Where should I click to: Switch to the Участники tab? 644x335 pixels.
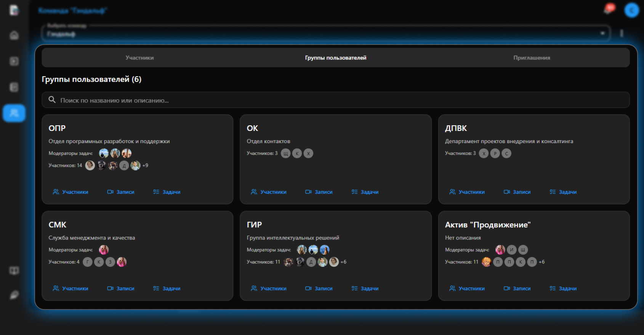pyautogui.click(x=139, y=58)
